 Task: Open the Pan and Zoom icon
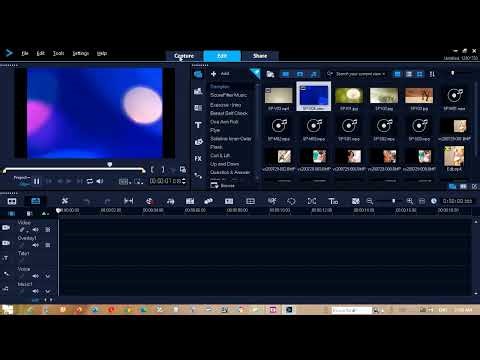click(312, 201)
